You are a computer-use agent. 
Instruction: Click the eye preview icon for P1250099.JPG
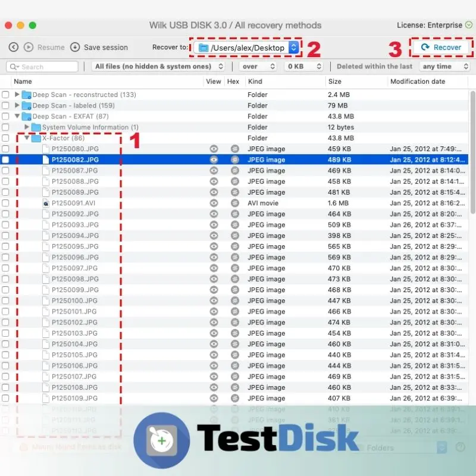click(x=214, y=290)
